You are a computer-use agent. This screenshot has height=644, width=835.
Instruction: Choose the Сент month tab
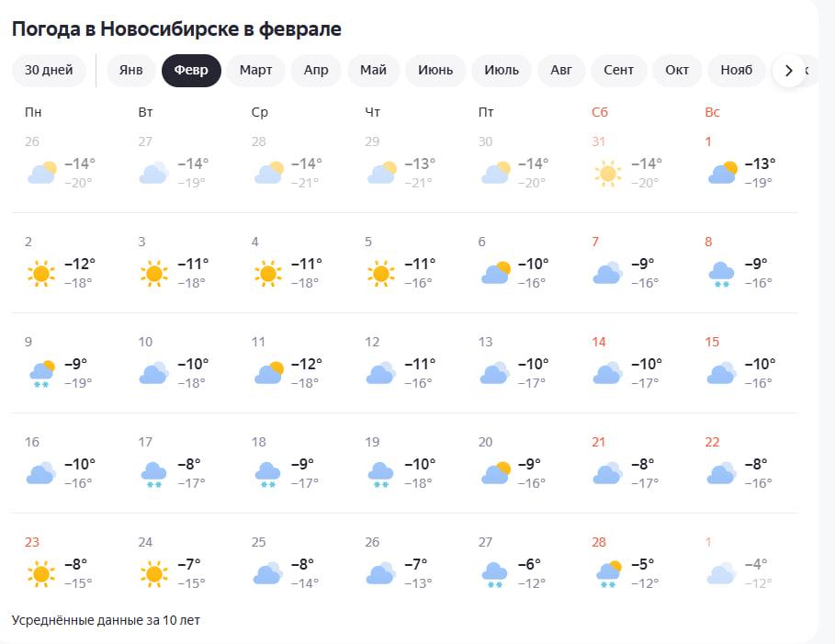(x=618, y=71)
